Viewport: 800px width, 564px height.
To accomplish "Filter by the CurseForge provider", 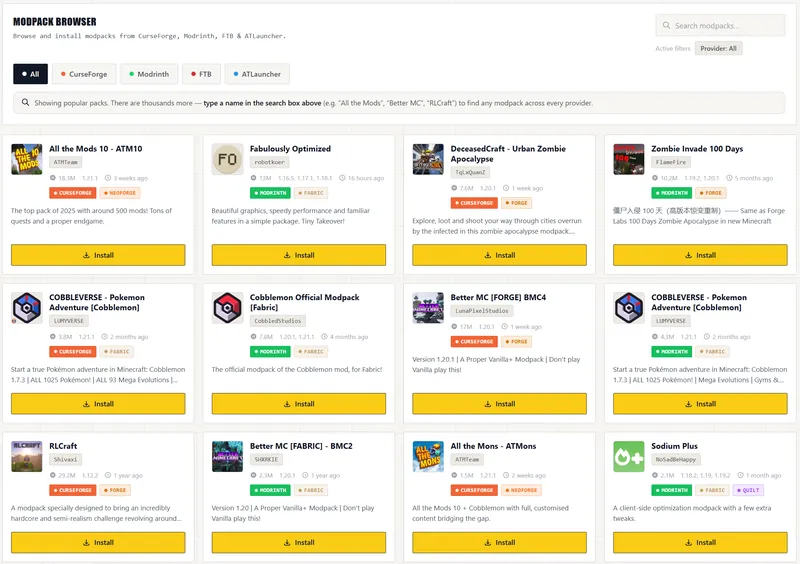I will (x=84, y=74).
